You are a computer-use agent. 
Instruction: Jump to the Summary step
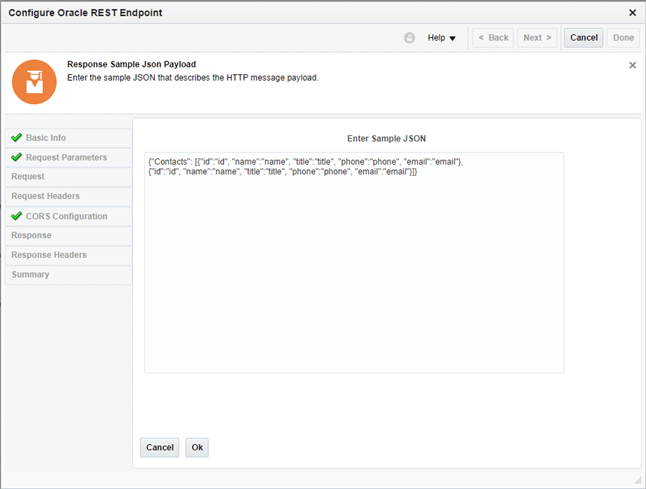(30, 274)
